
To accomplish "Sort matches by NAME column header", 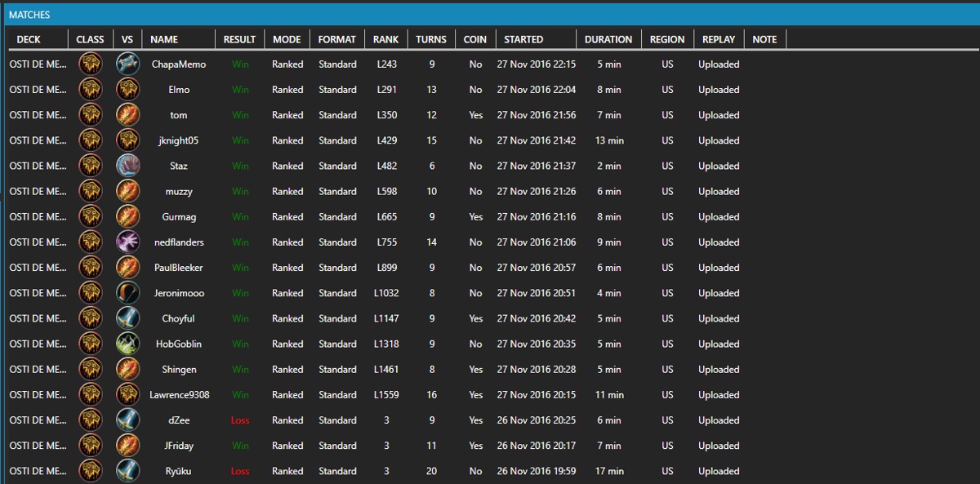I will pyautogui.click(x=178, y=39).
